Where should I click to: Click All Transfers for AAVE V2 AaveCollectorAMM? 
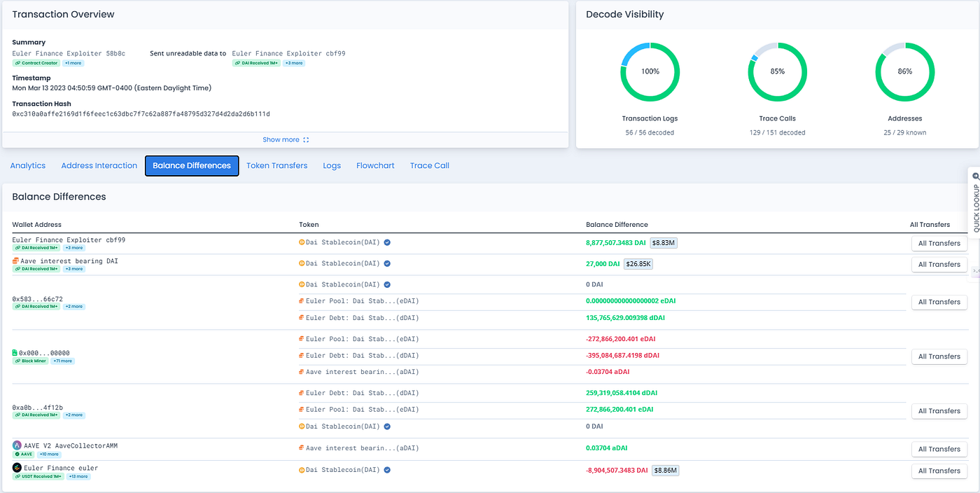coord(939,449)
